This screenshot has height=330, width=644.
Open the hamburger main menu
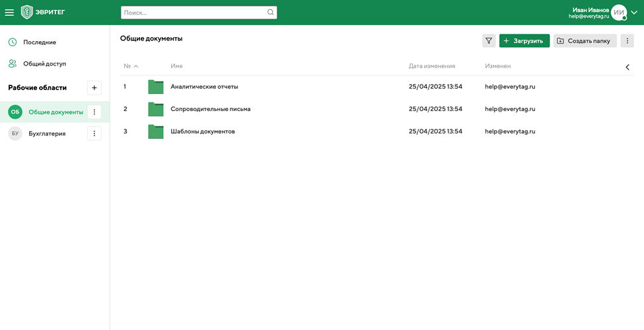tap(9, 13)
